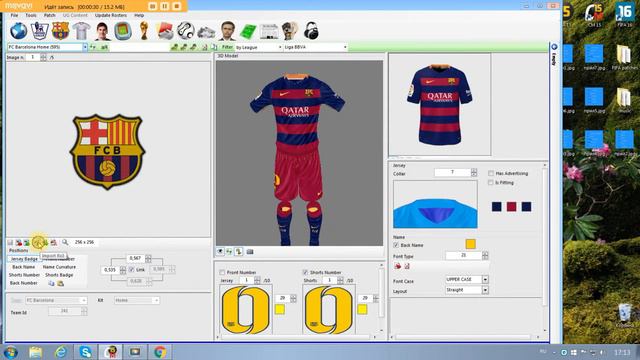Screen dimensions: 640x360
Task: Select the Shorts Number position option
Action: (x=24, y=275)
